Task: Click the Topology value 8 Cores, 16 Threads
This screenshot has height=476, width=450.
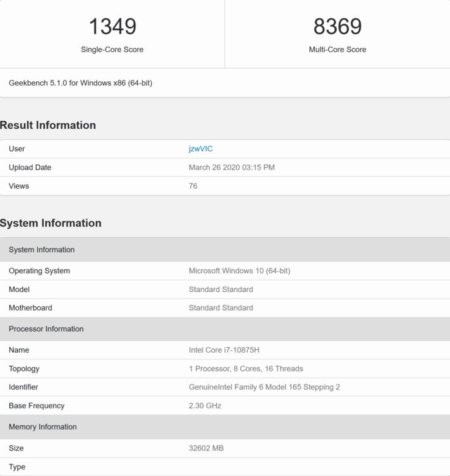Action: 246,369
